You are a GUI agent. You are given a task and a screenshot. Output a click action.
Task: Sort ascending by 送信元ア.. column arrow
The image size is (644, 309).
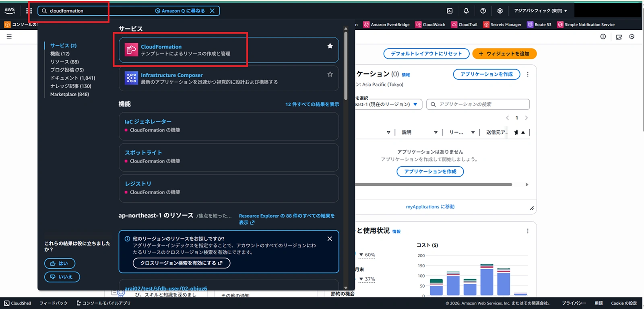pyautogui.click(x=523, y=132)
